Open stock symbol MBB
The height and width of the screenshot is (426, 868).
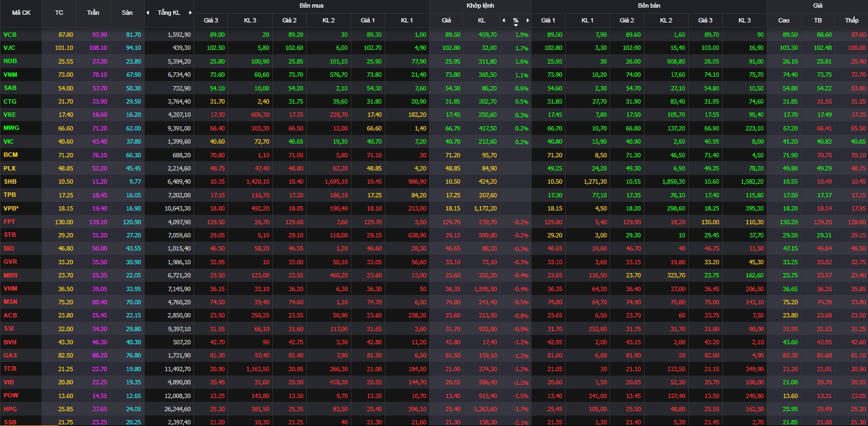point(10,275)
